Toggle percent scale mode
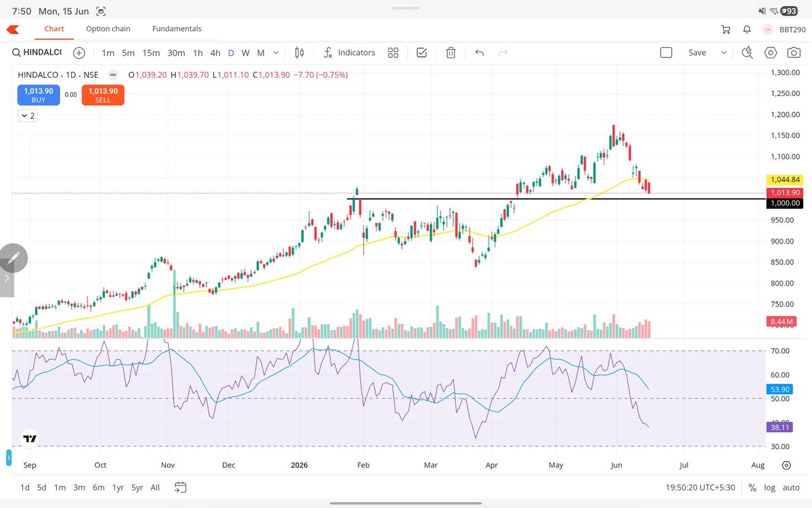 click(752, 487)
